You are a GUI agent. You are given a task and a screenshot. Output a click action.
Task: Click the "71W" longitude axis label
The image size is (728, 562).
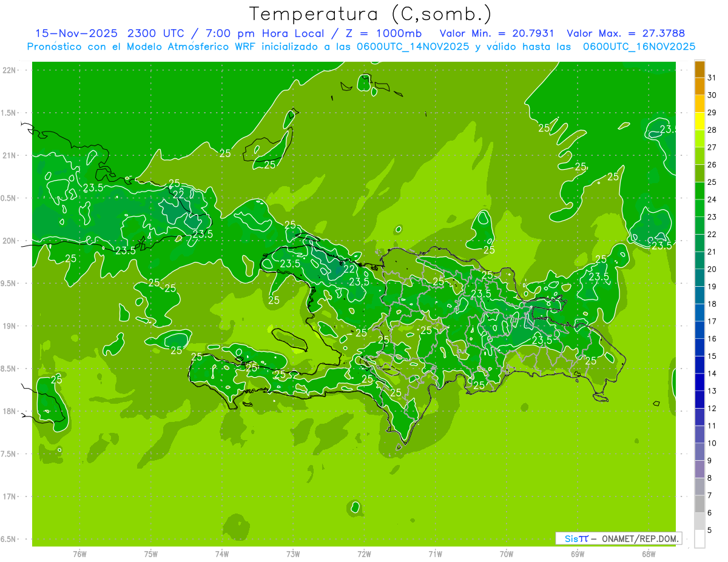coord(435,554)
